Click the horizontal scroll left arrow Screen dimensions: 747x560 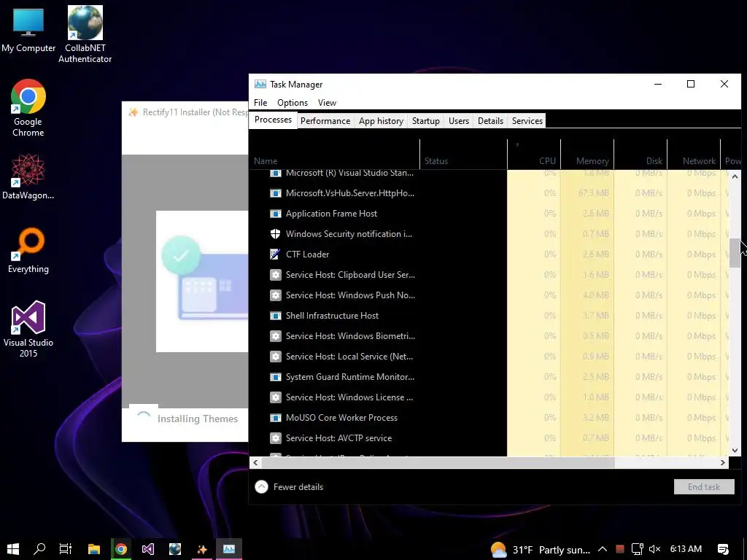255,462
